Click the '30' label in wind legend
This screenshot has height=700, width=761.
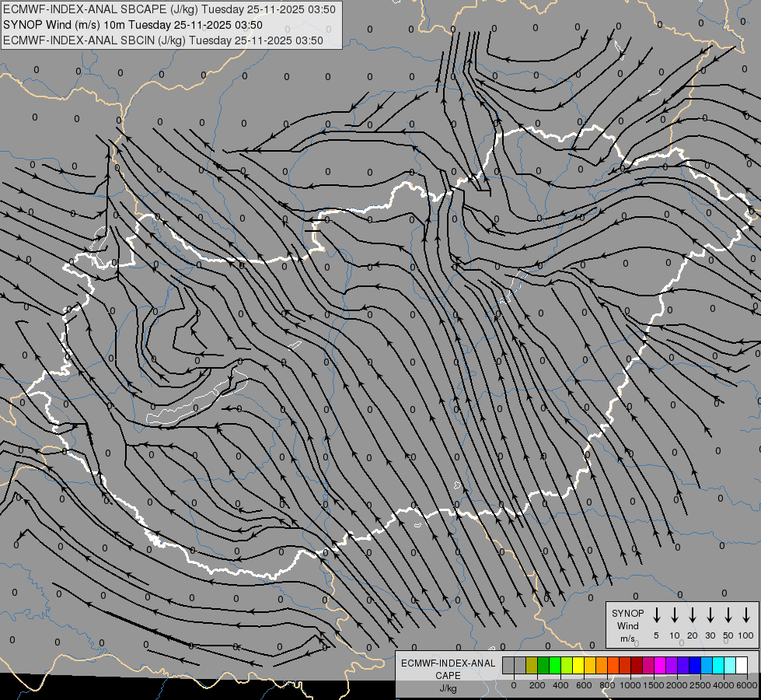[710, 635]
